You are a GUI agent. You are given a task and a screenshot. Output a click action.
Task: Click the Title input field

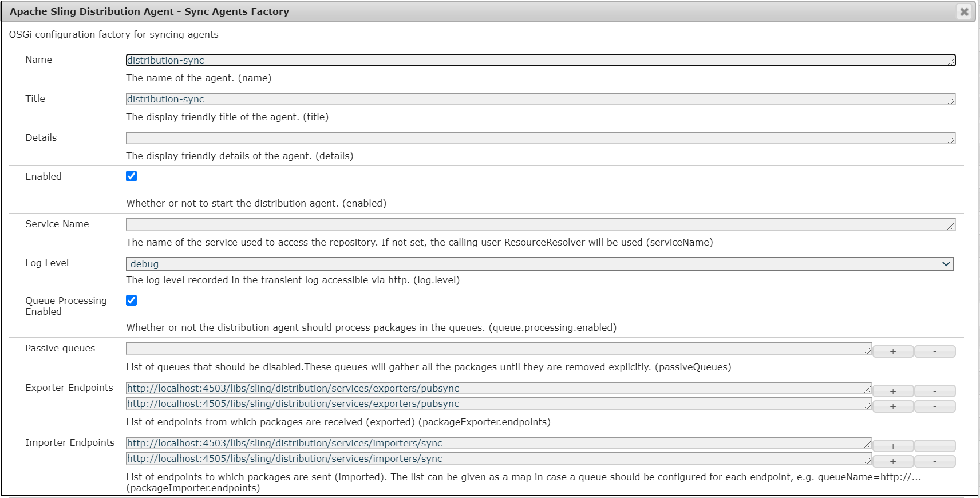point(540,99)
